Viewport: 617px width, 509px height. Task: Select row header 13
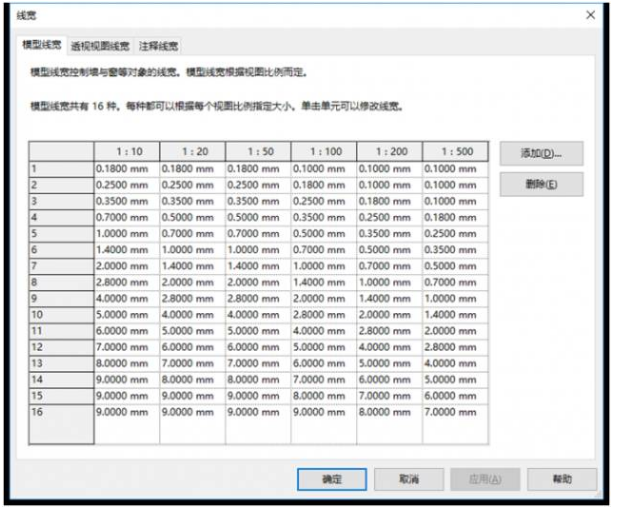[61, 363]
